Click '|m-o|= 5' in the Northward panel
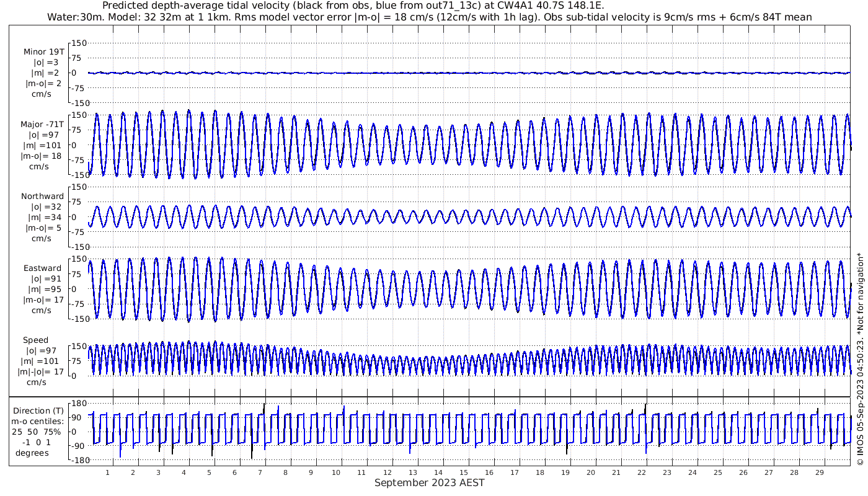This screenshot has width=868, height=496. pyautogui.click(x=43, y=228)
